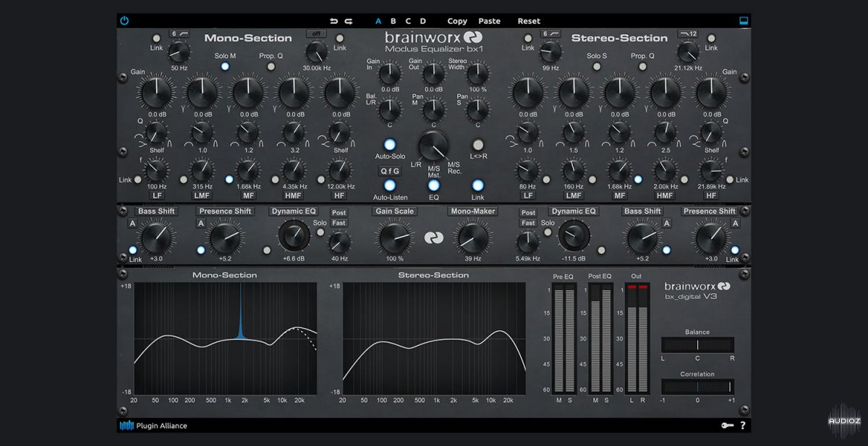The height and width of the screenshot is (446, 868).
Task: Click the Mono-Section EQ curve display
Action: coord(225,339)
